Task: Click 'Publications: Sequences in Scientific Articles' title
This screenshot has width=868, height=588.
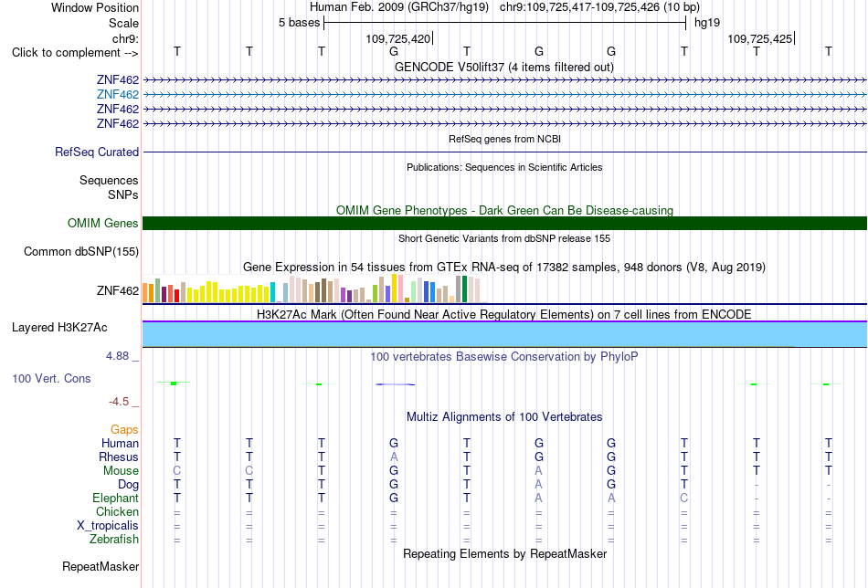Action: (504, 167)
